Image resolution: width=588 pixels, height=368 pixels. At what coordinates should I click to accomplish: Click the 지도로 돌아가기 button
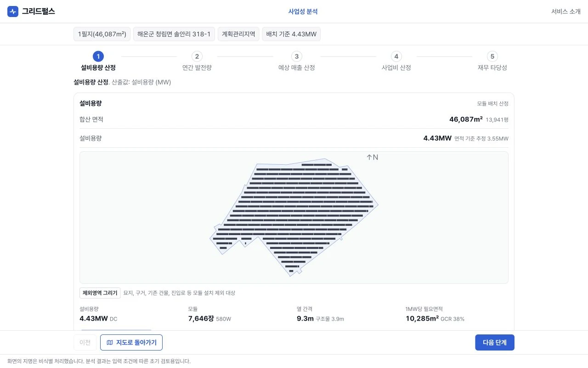131,343
